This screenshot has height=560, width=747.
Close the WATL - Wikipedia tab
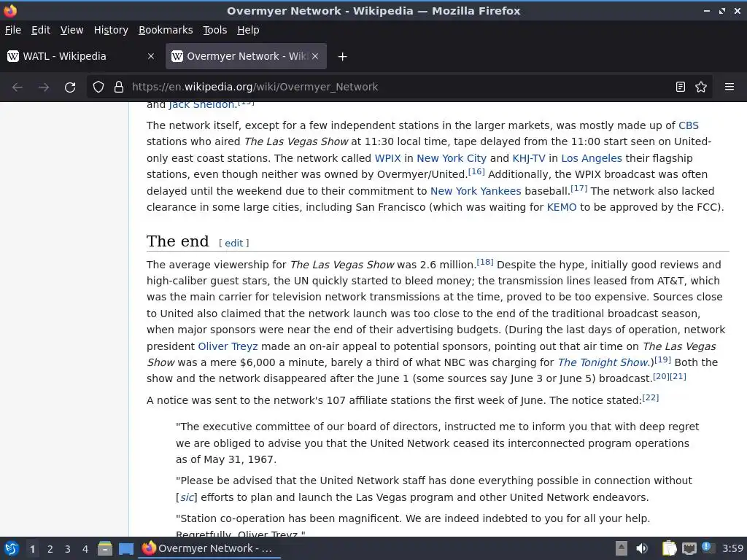[151, 56]
